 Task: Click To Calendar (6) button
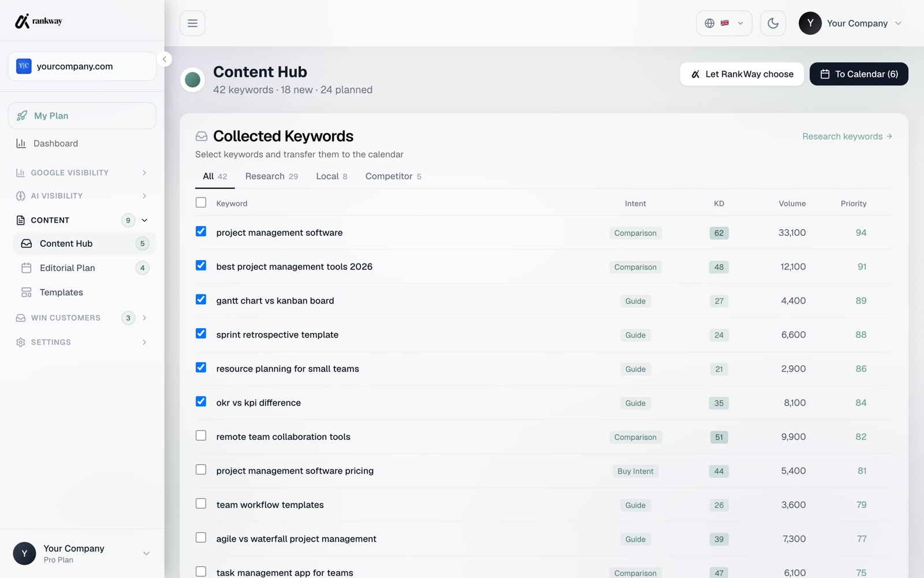pos(859,74)
